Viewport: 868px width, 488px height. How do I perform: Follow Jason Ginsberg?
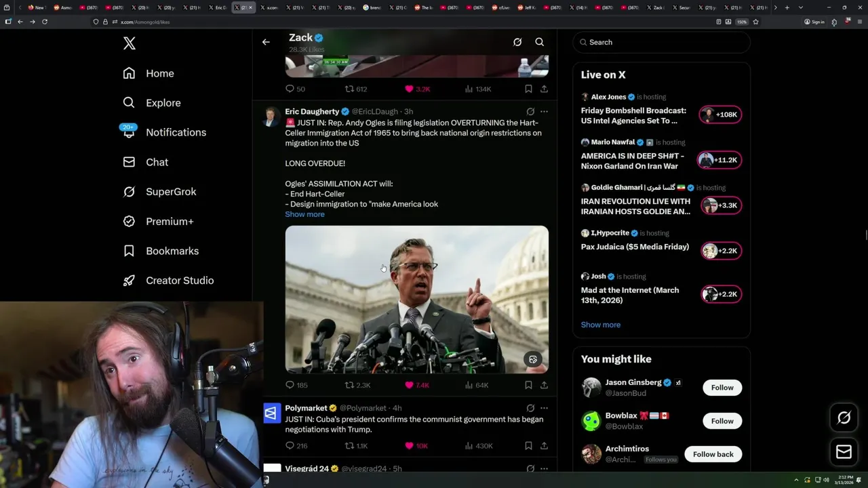[x=722, y=388]
